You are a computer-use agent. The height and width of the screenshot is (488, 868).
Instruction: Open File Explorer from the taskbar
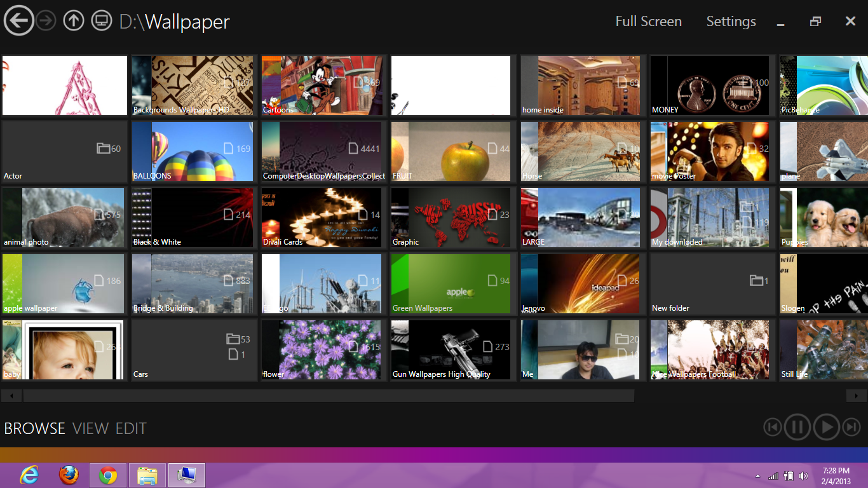tap(147, 475)
